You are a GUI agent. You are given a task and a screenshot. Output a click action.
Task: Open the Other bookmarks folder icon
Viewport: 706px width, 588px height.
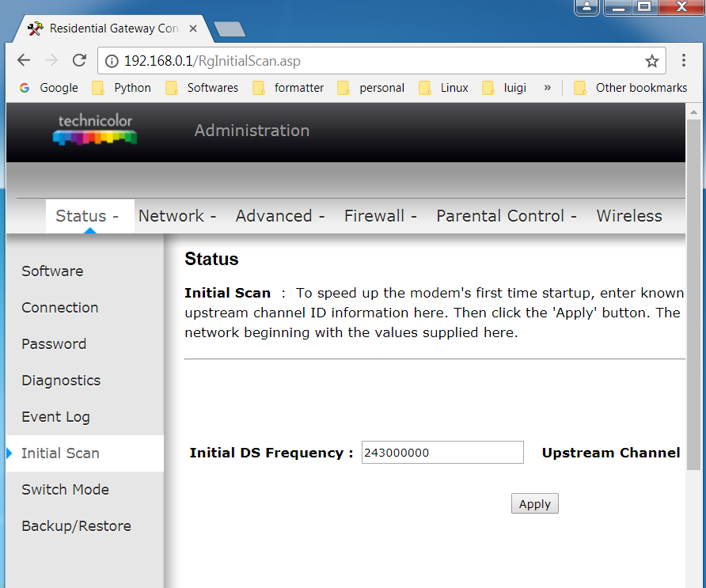pos(581,88)
